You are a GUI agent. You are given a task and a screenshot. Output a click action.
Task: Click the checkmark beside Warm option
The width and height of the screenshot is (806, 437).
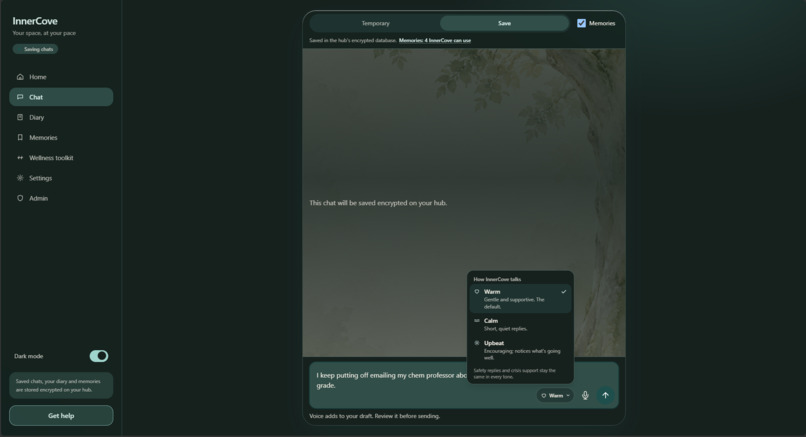(563, 292)
